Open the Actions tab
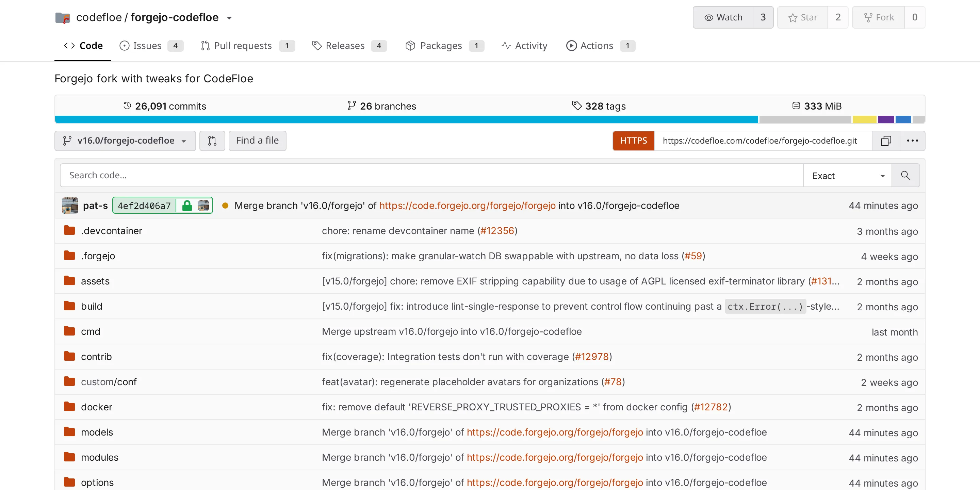The image size is (980, 490). (600, 46)
